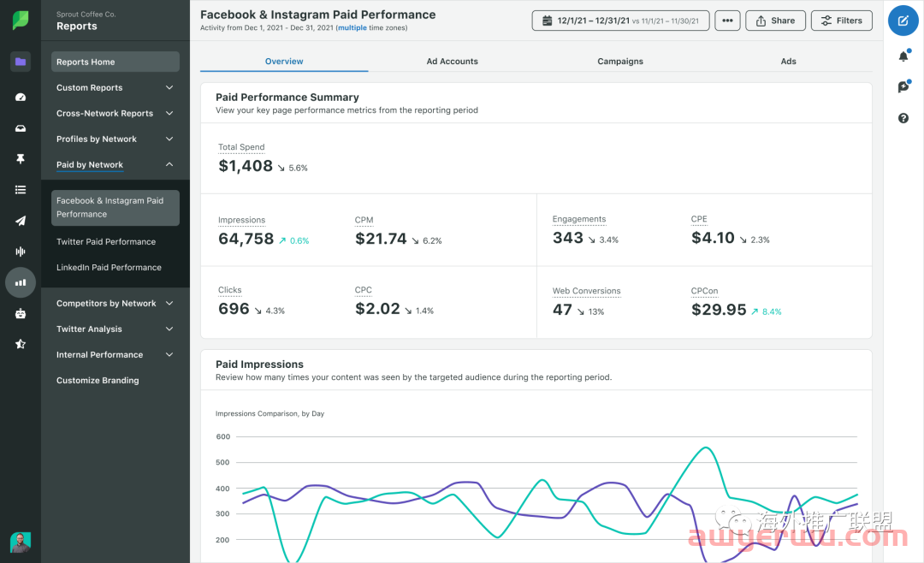Click the Total Spend metric label
This screenshot has width=924, height=563.
pos(241,147)
